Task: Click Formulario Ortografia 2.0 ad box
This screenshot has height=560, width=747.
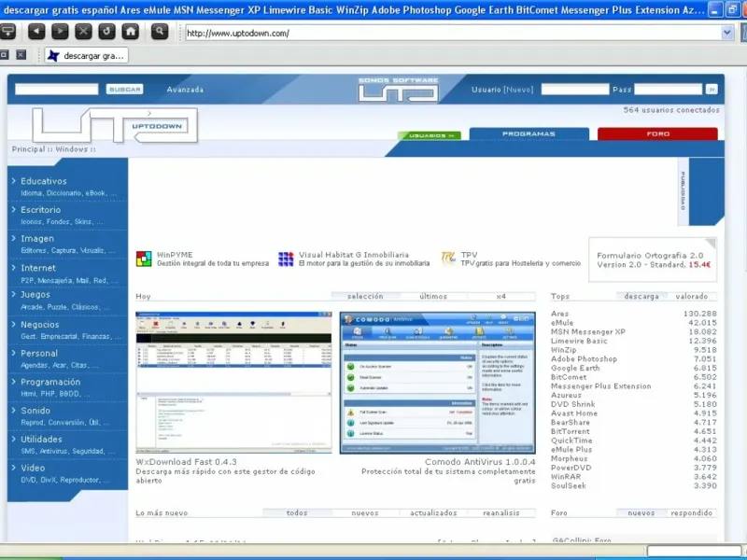Action: click(x=653, y=260)
